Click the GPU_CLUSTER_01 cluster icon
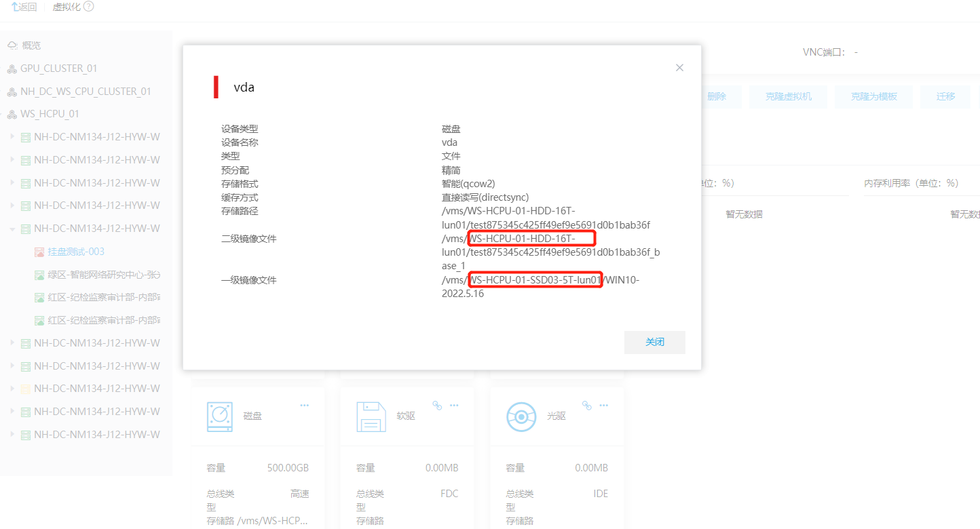Viewport: 980px width, 529px height. (12, 68)
